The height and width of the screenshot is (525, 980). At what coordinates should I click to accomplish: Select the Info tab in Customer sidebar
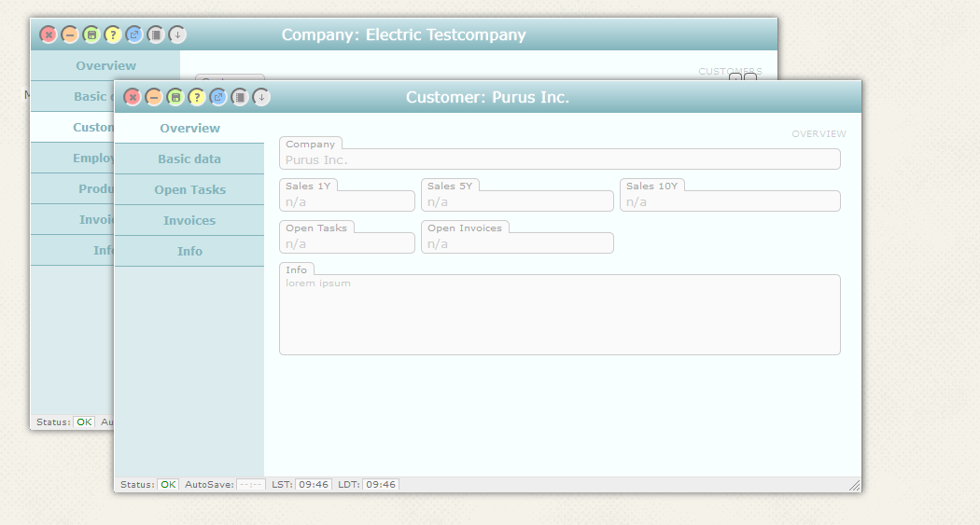(x=189, y=251)
